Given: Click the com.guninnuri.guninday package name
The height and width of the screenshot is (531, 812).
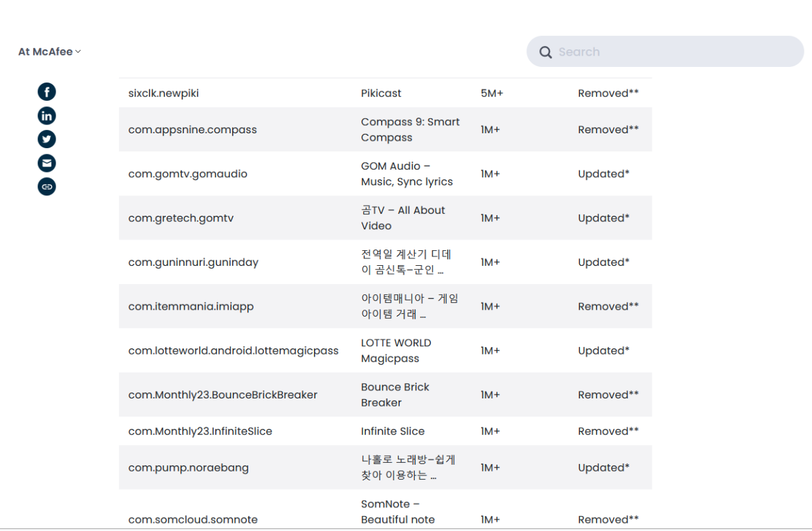Looking at the screenshot, I should click(193, 262).
